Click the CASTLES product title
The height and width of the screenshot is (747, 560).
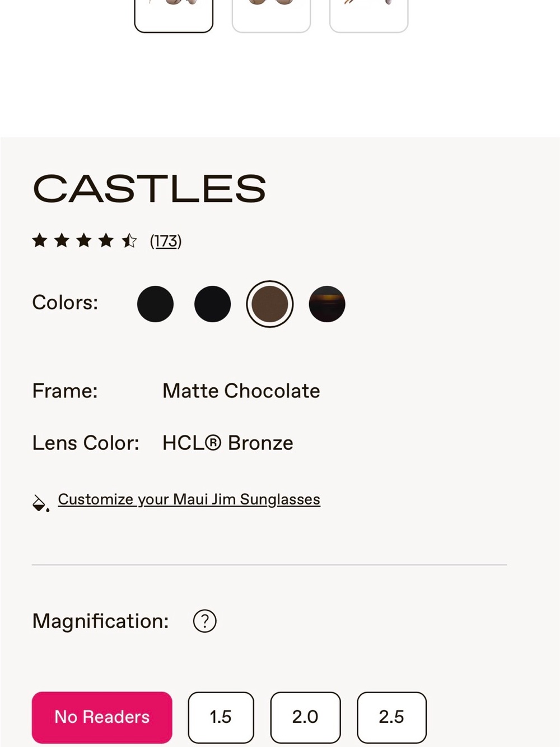[150, 188]
